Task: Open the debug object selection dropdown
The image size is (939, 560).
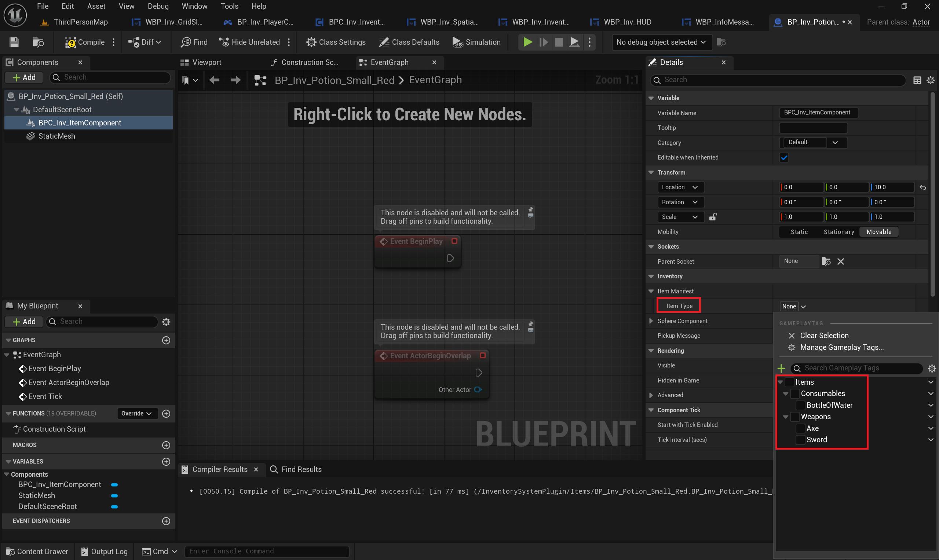Action: point(661,42)
